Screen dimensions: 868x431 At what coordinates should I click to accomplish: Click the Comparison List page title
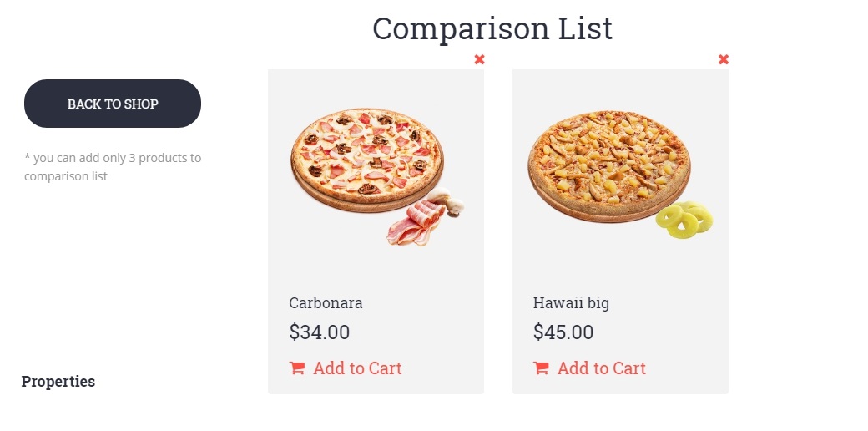pos(492,28)
